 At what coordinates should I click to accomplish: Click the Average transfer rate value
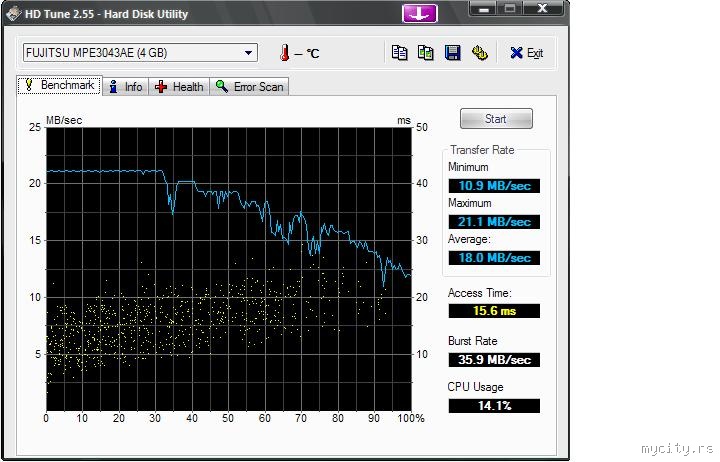(x=494, y=258)
